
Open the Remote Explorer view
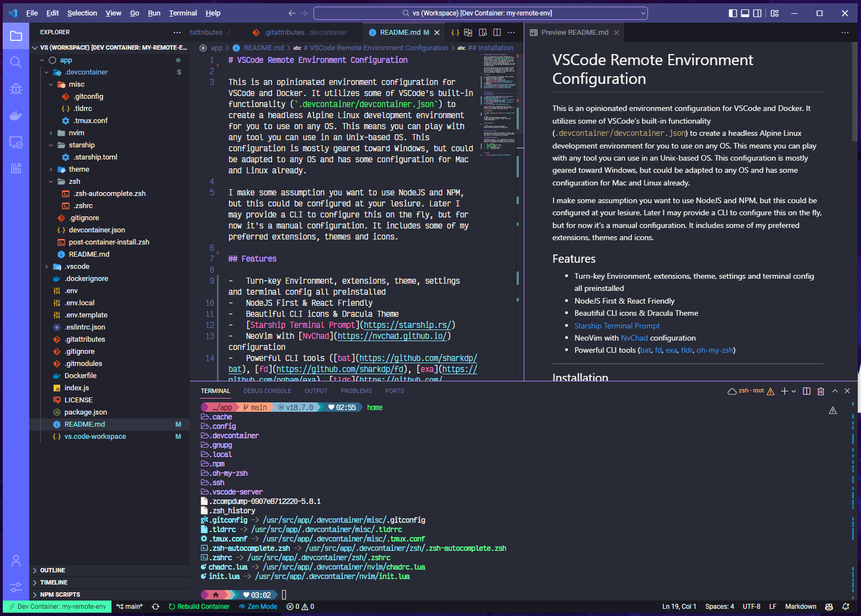point(16,142)
